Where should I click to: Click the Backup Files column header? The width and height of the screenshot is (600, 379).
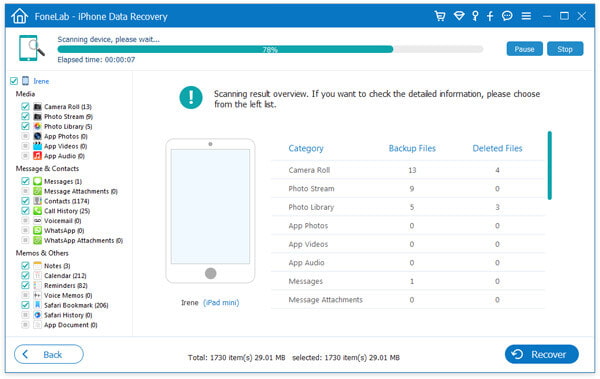click(x=412, y=149)
